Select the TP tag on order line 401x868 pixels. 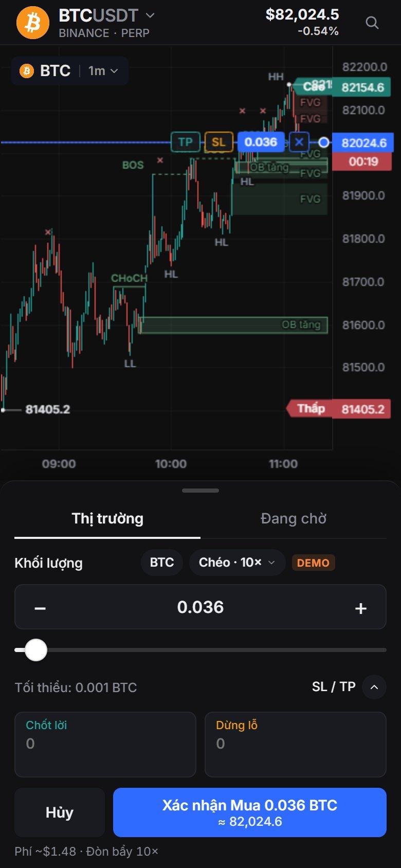(x=185, y=142)
